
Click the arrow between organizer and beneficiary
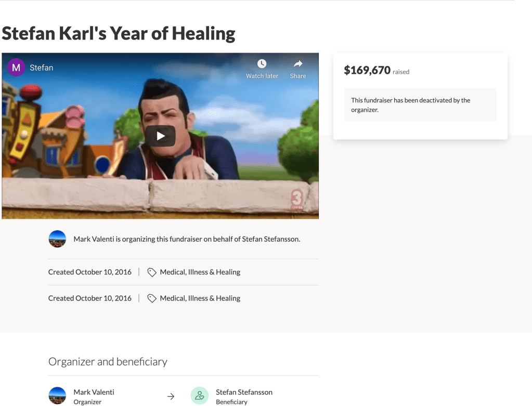click(171, 396)
